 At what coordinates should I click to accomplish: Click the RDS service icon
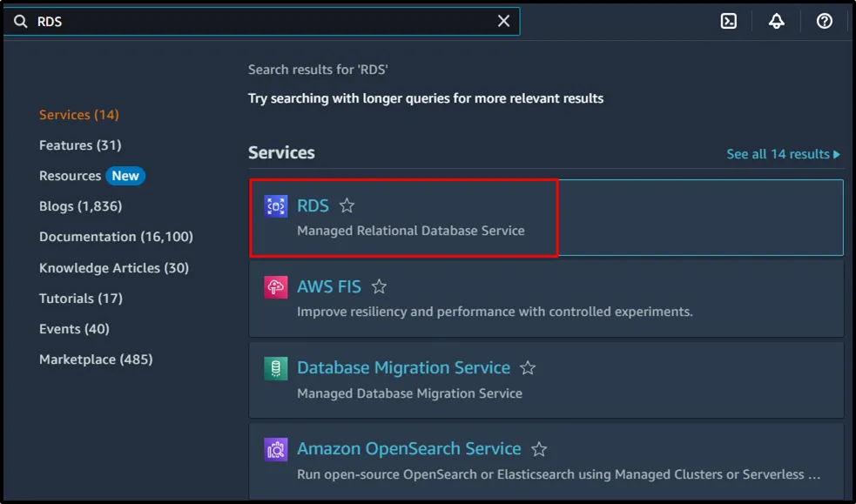coord(276,206)
